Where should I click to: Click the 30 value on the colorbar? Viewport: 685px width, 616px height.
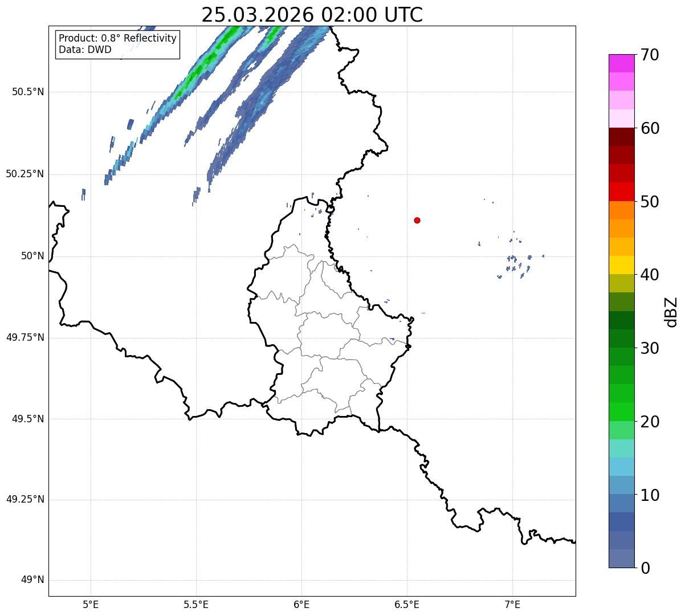[x=650, y=348]
